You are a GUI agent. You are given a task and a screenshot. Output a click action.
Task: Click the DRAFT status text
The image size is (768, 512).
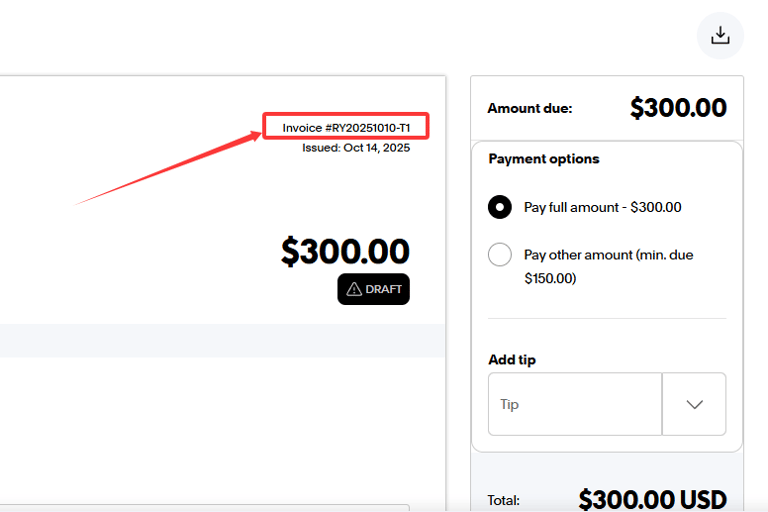pos(383,289)
